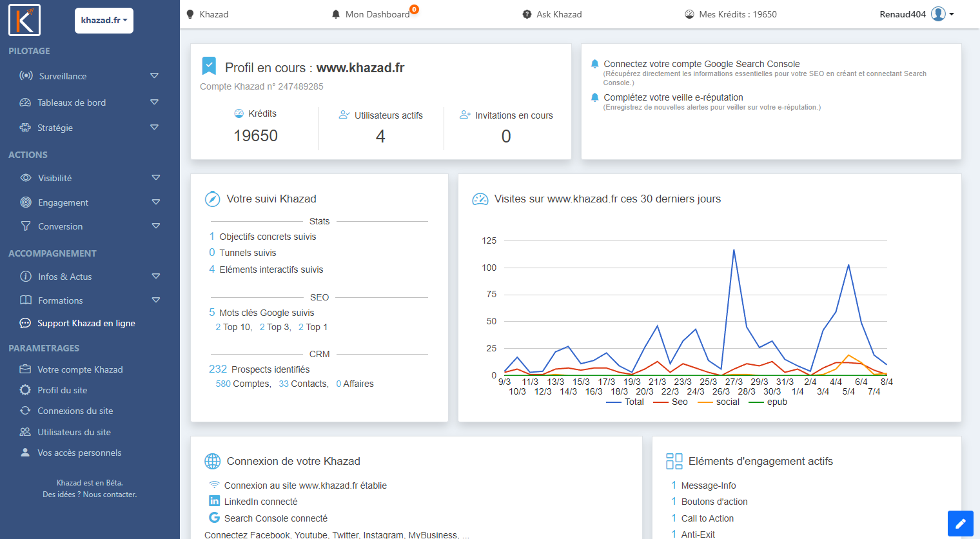Image resolution: width=980 pixels, height=539 pixels.
Task: Click the LinkedIn connecté icon
Action: pos(214,501)
